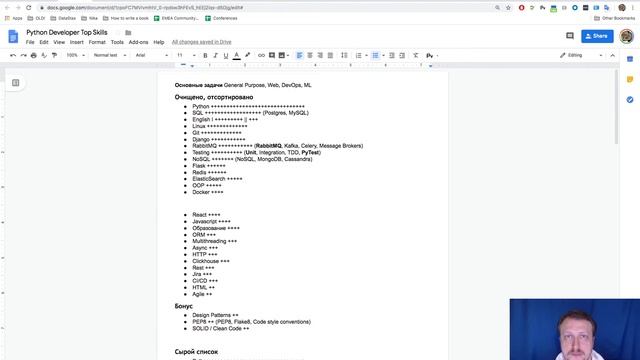Image resolution: width=640 pixels, height=360 pixels.
Task: Open the font size 11 dropdown
Action: click(186, 55)
